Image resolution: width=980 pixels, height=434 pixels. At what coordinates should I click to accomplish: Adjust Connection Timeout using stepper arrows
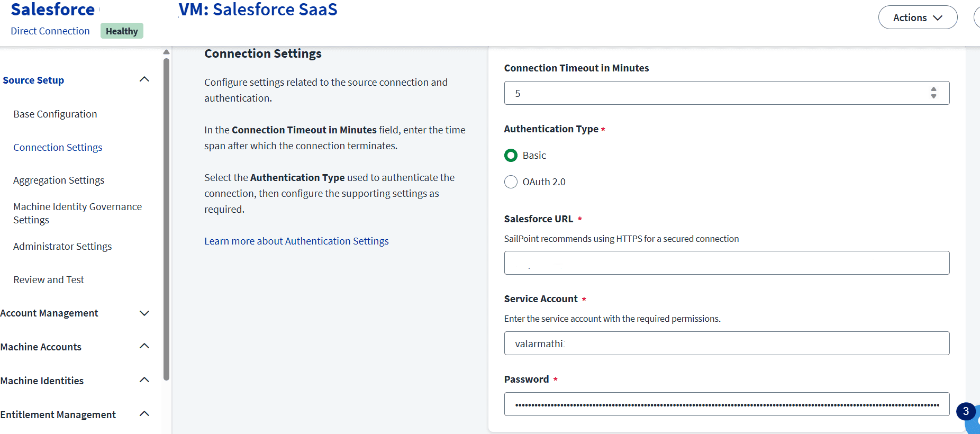(933, 93)
